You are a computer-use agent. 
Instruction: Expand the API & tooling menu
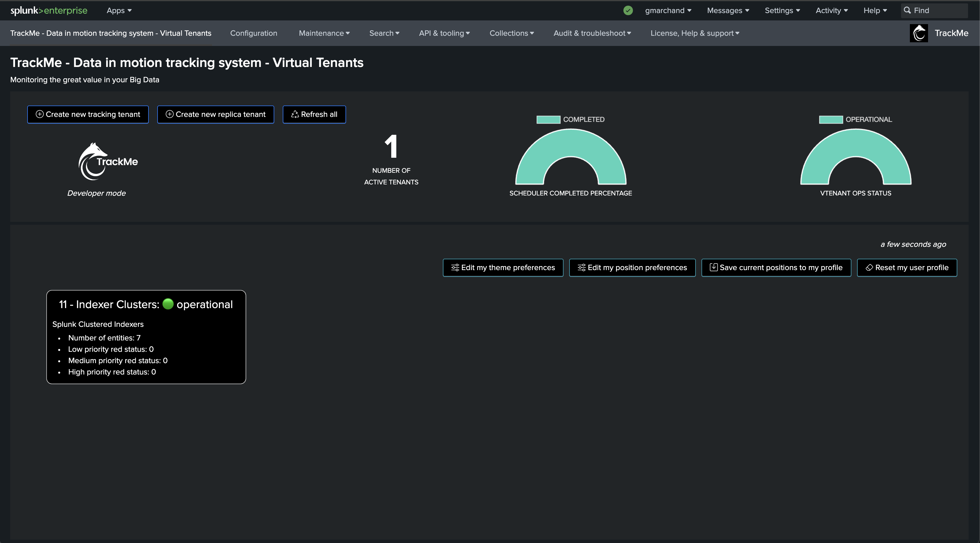pos(444,33)
